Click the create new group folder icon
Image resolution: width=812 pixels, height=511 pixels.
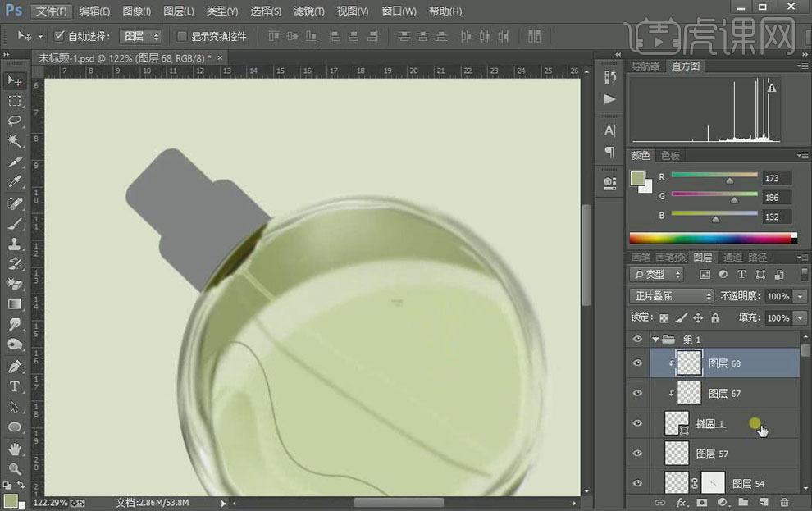coord(743,502)
